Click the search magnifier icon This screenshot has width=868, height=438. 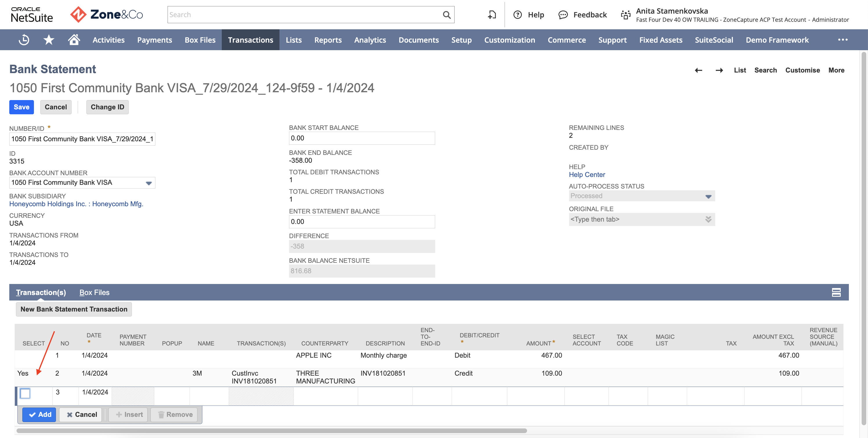pyautogui.click(x=446, y=15)
